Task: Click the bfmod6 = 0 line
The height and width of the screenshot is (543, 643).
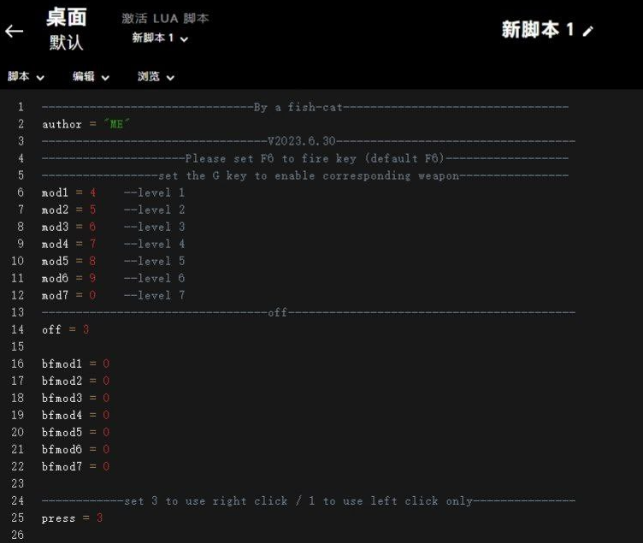Action: coord(75,449)
